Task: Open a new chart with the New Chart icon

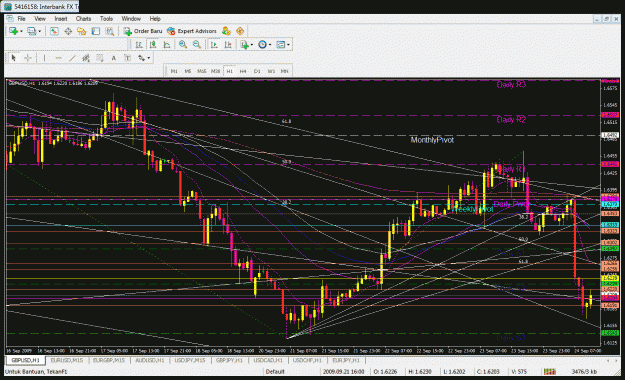Action: point(13,31)
